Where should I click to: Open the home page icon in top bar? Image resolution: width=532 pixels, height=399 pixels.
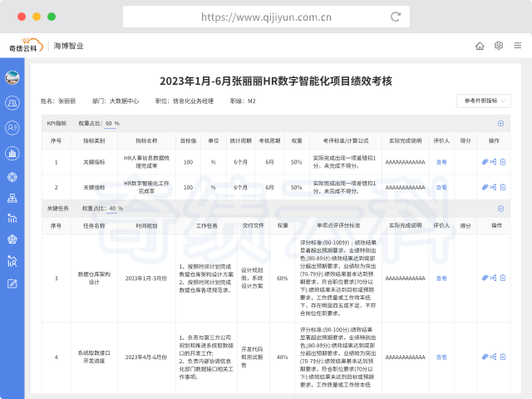click(x=480, y=46)
